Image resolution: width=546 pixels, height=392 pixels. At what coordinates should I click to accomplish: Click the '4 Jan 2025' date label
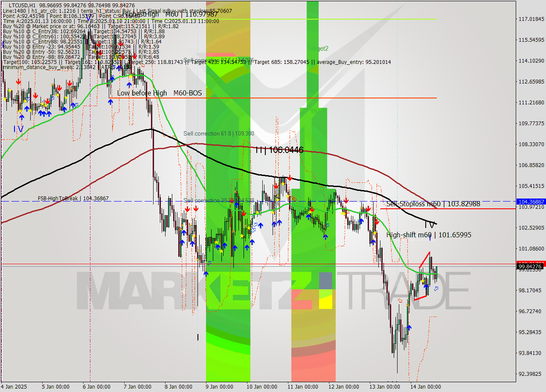click(15, 387)
